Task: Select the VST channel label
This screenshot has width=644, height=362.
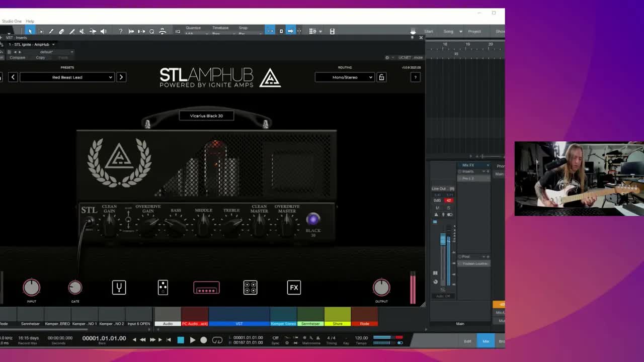Action: [x=239, y=324]
